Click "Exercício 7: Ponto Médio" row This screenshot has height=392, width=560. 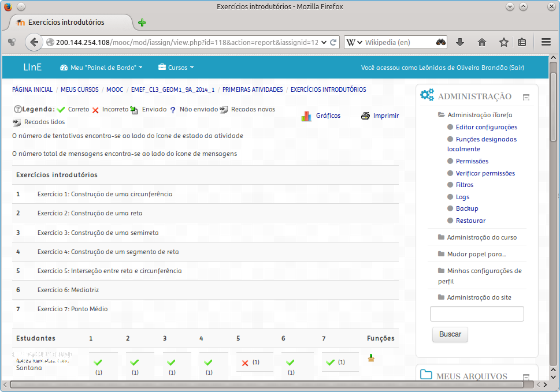[x=205, y=309]
